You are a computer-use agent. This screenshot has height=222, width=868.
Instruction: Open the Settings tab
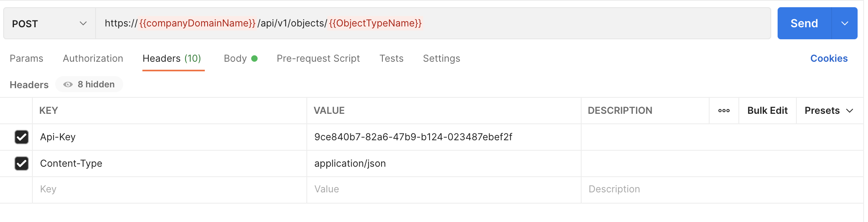pos(441,59)
